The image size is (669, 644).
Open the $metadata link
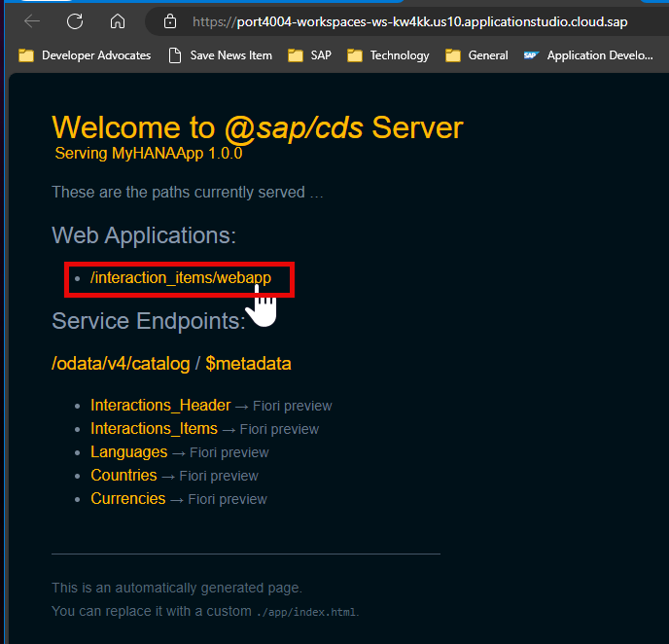[248, 364]
